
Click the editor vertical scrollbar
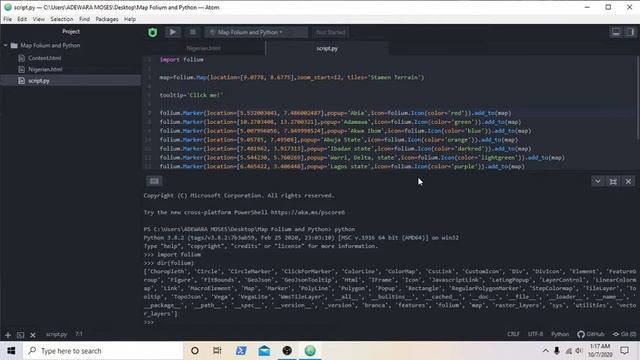(x=637, y=98)
